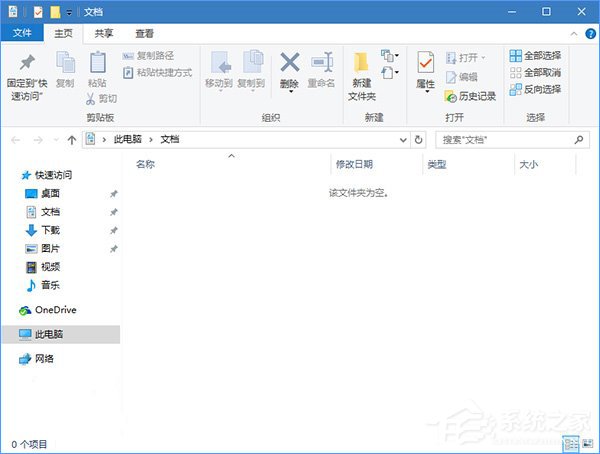This screenshot has height=454, width=600.
Task: Open the Delete button dropdown arrow
Action: pos(289,93)
